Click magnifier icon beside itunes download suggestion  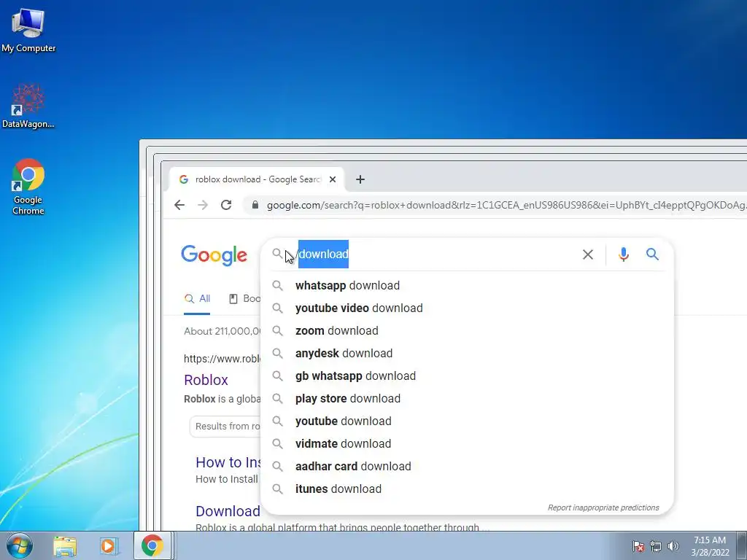(277, 489)
